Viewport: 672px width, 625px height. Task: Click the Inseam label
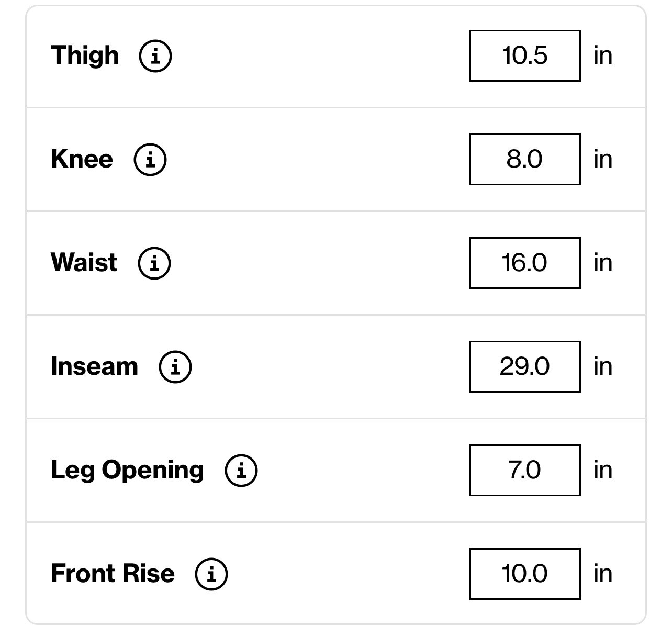(94, 366)
